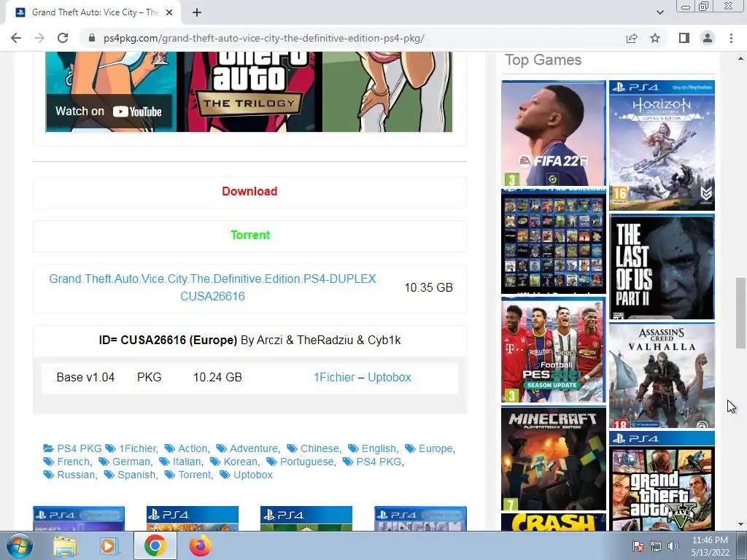Open the Chrome profile avatar
This screenshot has height=560, width=747.
coord(708,38)
